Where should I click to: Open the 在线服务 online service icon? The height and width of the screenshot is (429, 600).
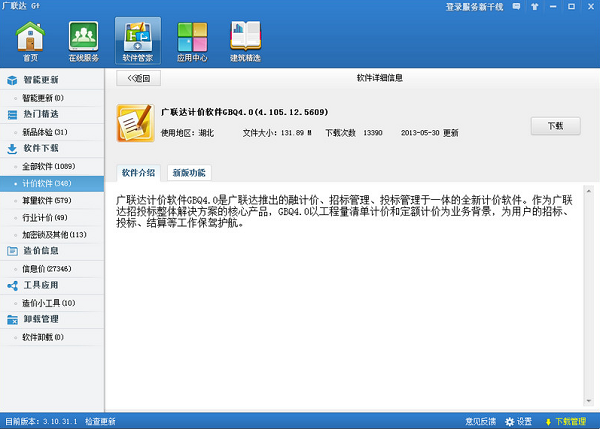pos(83,42)
